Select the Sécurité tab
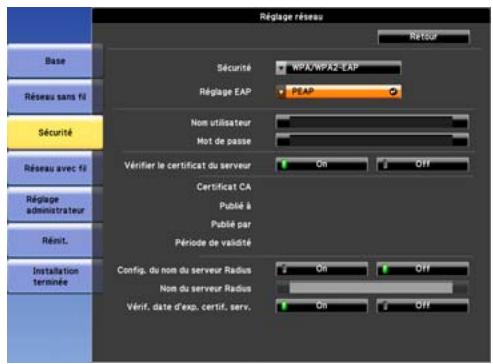493x364 pixels. (x=55, y=133)
